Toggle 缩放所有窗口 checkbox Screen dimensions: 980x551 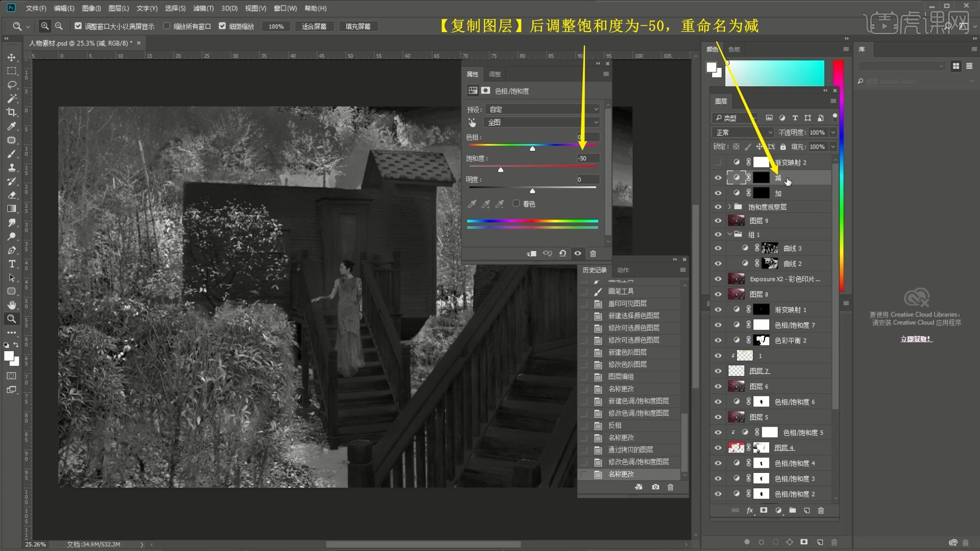coord(166,26)
